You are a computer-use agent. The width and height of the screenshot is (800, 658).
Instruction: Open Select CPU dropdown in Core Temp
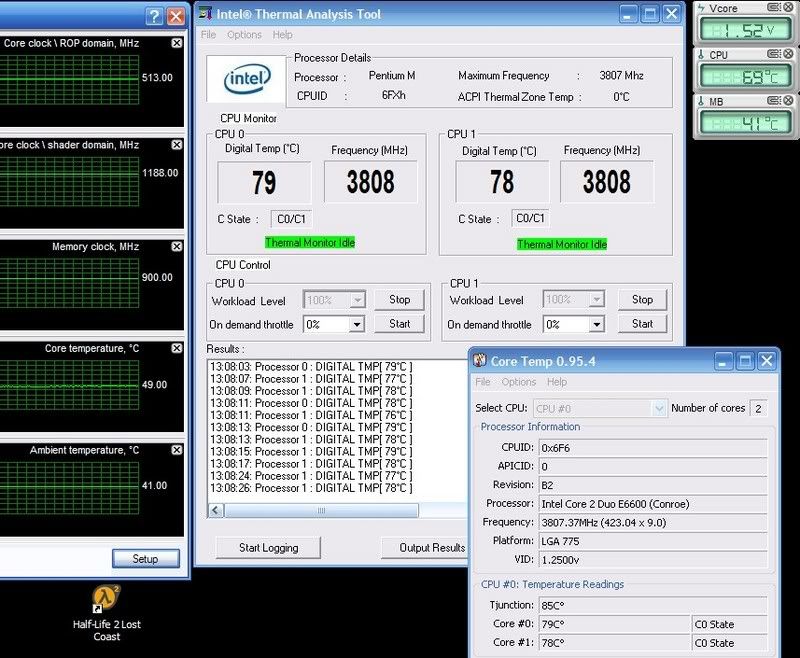click(x=599, y=408)
